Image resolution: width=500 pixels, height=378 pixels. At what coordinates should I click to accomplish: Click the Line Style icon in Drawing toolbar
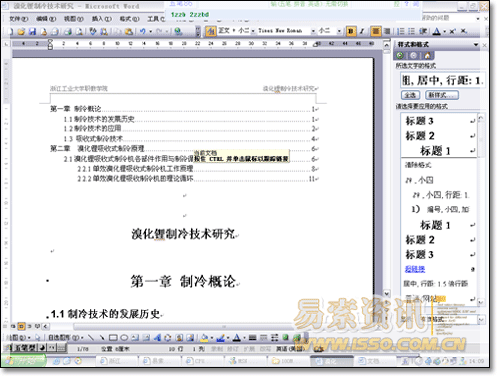point(252,338)
